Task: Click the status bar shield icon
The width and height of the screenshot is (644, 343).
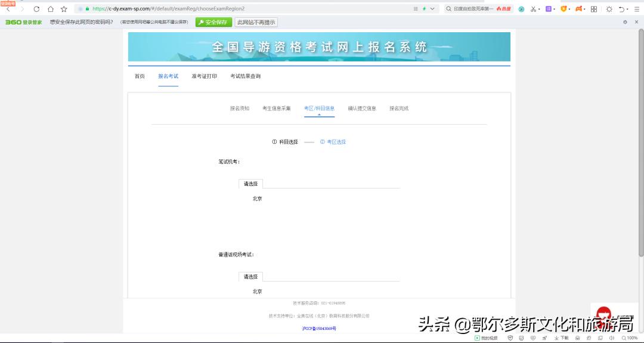Action: [510, 338]
